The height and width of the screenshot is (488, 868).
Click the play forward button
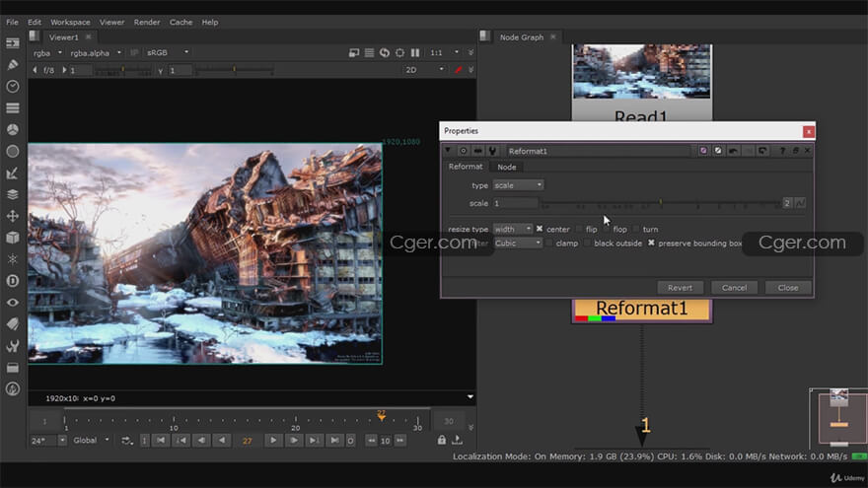(273, 441)
